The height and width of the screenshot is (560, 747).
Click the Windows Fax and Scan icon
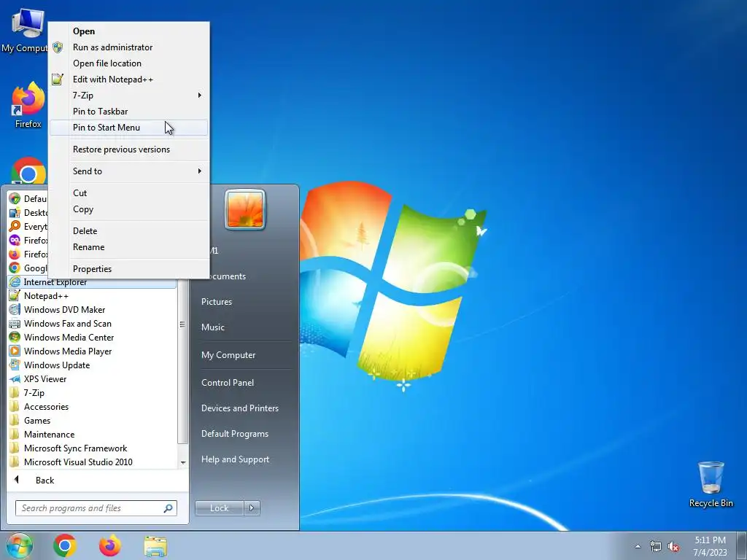coord(15,323)
